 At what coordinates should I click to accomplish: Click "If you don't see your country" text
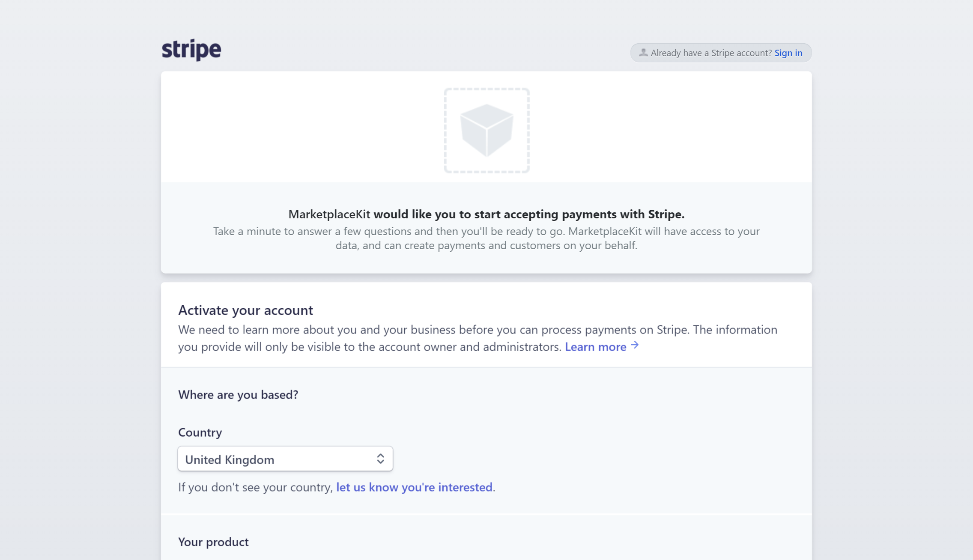255,487
